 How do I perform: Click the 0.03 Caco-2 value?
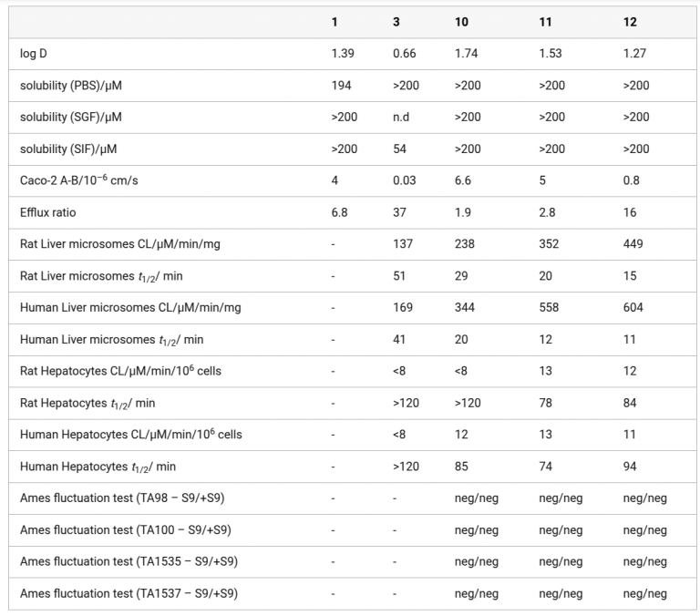(x=403, y=180)
